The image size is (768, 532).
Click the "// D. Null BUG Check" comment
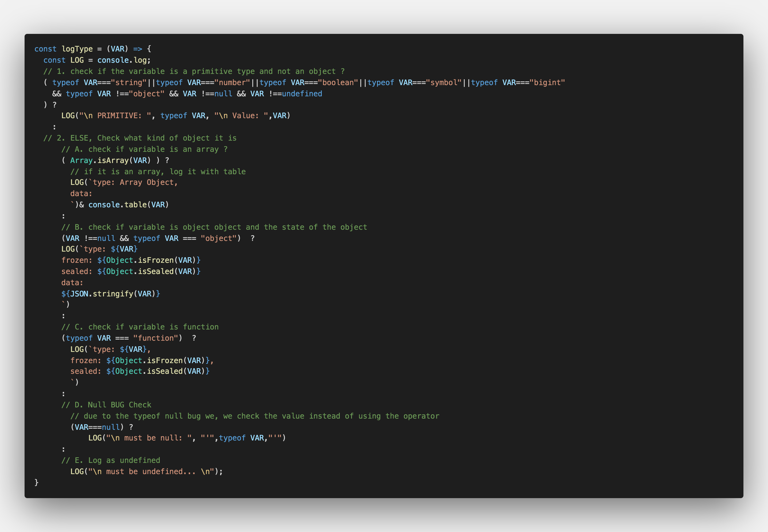point(106,405)
